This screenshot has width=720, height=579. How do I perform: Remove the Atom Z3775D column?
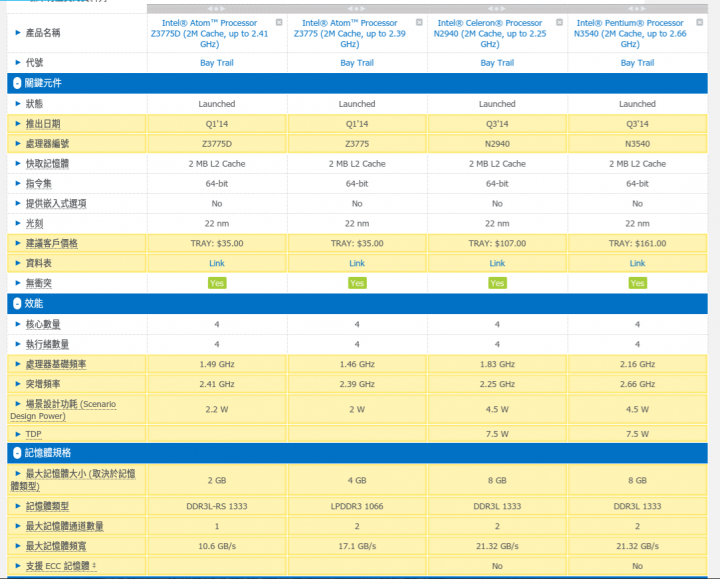[x=279, y=22]
